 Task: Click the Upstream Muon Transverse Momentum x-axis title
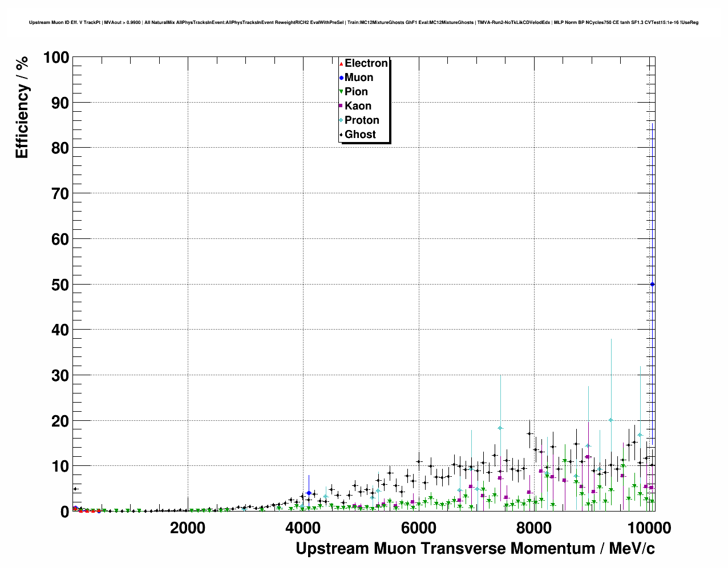[475, 549]
